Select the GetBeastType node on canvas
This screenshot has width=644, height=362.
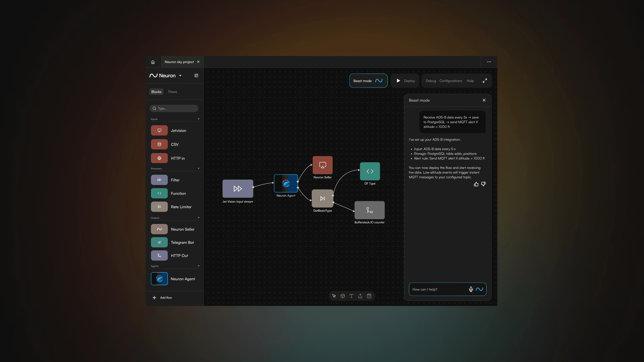[x=322, y=198]
